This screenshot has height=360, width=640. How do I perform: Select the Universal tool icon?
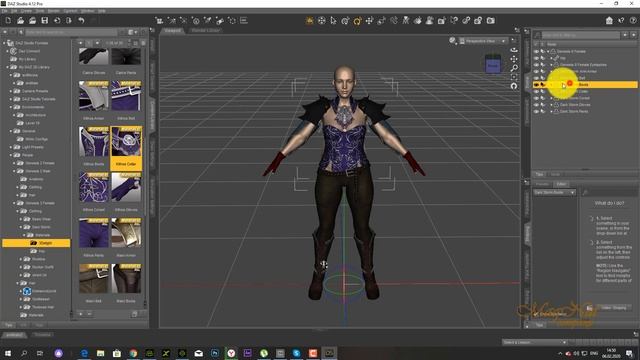click(345, 20)
